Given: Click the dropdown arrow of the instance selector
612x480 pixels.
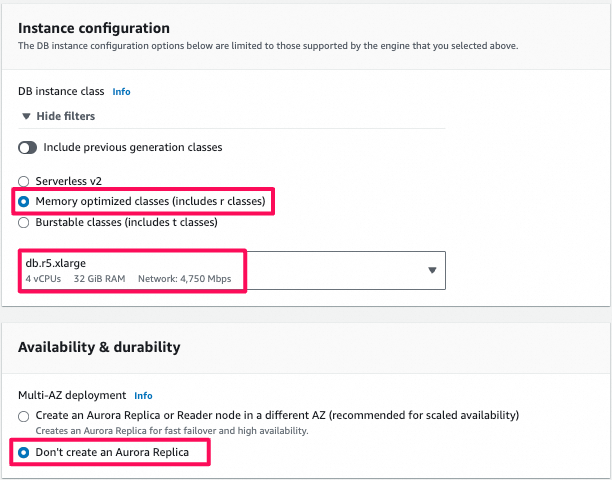Looking at the screenshot, I should 432,270.
